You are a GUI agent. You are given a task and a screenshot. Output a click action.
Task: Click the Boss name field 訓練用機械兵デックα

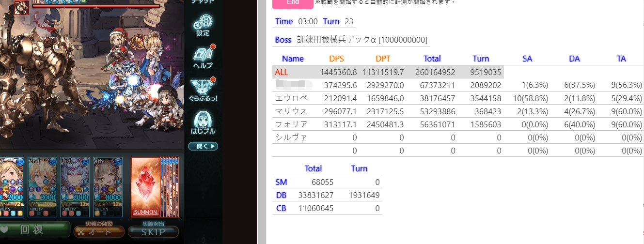(x=362, y=40)
